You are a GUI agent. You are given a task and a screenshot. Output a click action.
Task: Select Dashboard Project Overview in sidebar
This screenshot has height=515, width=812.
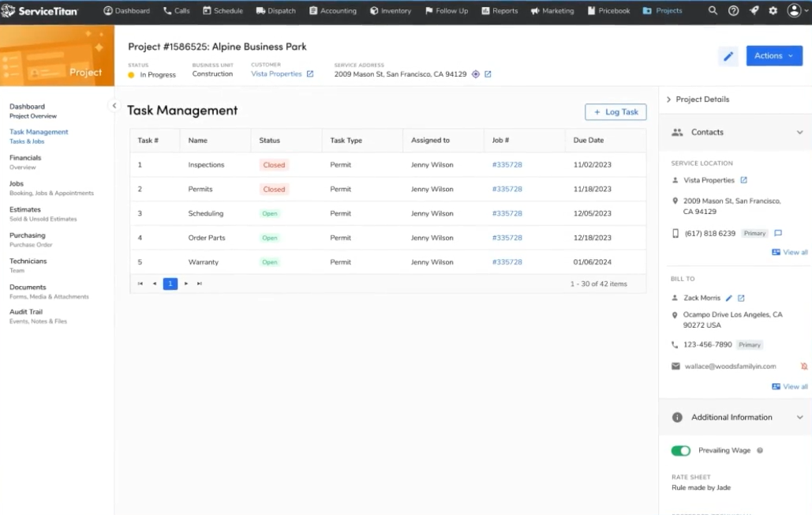point(33,111)
